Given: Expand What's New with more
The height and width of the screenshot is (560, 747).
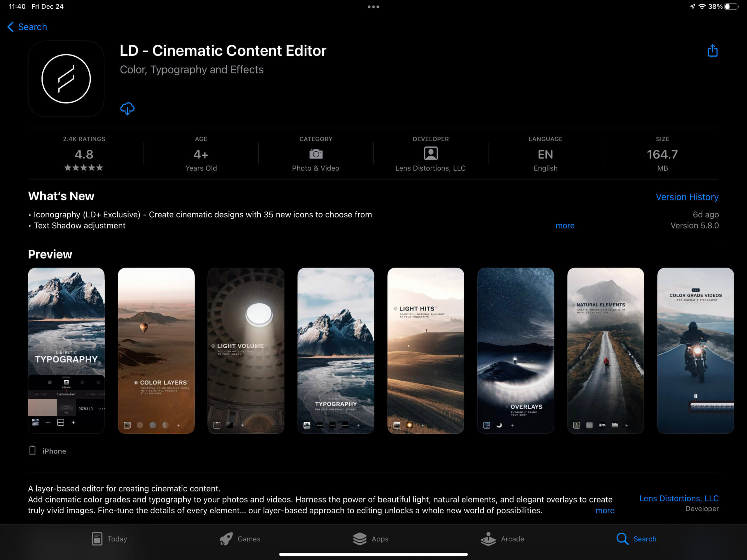Looking at the screenshot, I should (x=565, y=226).
